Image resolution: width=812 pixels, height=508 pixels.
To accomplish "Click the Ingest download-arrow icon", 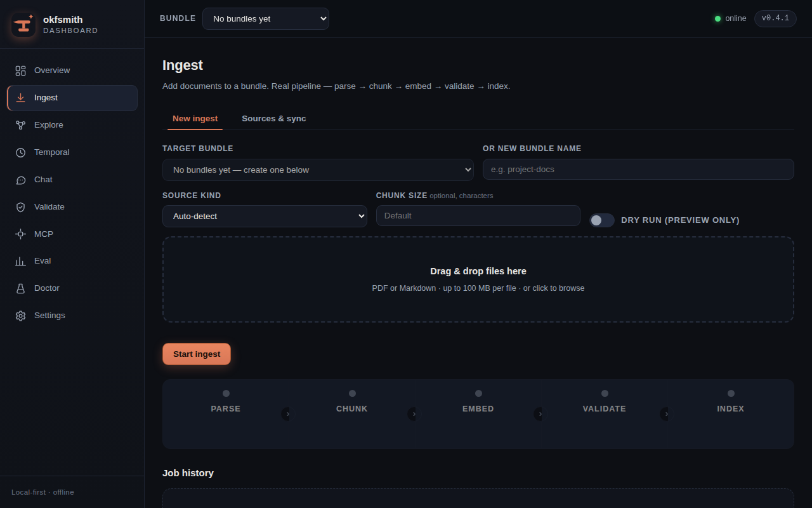I will pyautogui.click(x=20, y=98).
